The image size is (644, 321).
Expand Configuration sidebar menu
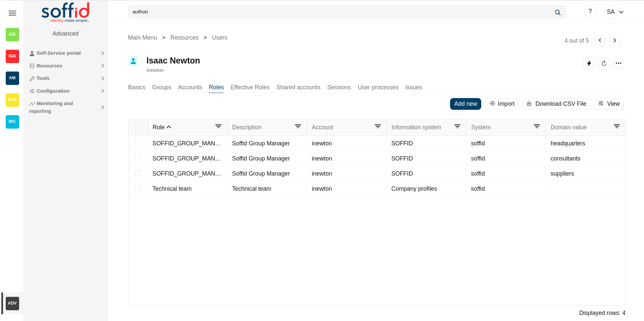(x=67, y=91)
